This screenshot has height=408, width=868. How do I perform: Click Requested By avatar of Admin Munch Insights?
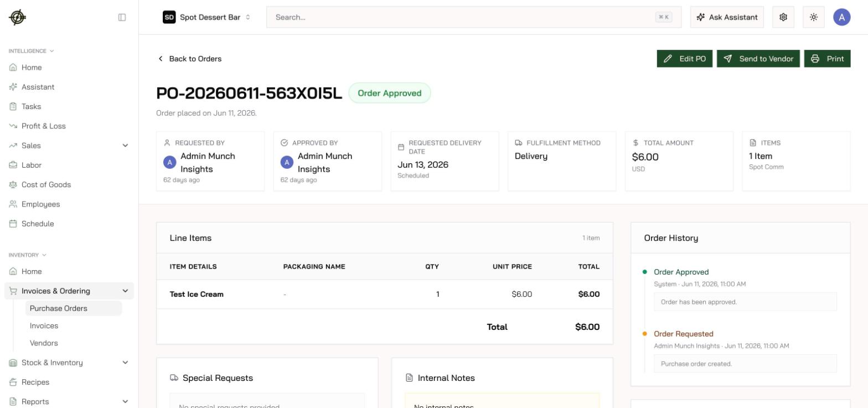(169, 162)
